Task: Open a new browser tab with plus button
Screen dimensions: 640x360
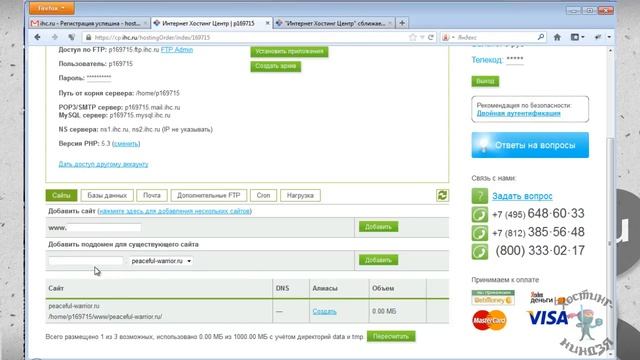Action: (x=402, y=23)
